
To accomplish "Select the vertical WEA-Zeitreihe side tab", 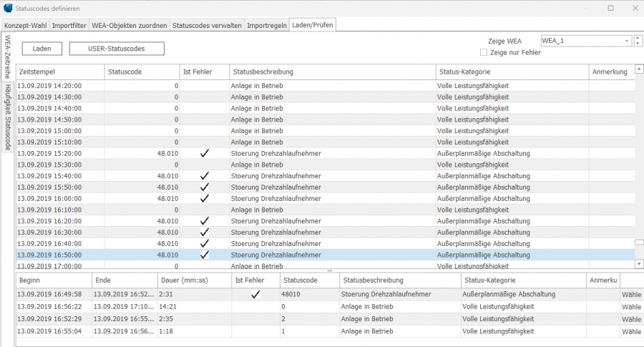I will [7, 57].
